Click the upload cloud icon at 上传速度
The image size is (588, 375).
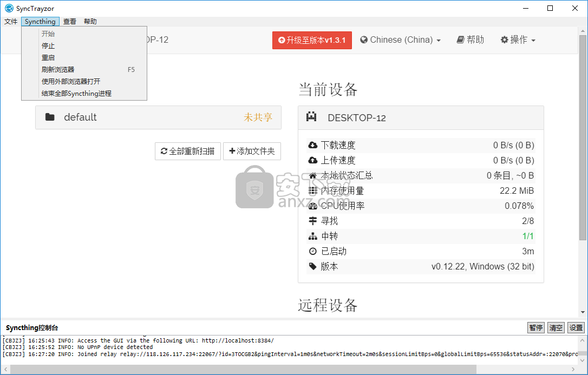pyautogui.click(x=313, y=160)
